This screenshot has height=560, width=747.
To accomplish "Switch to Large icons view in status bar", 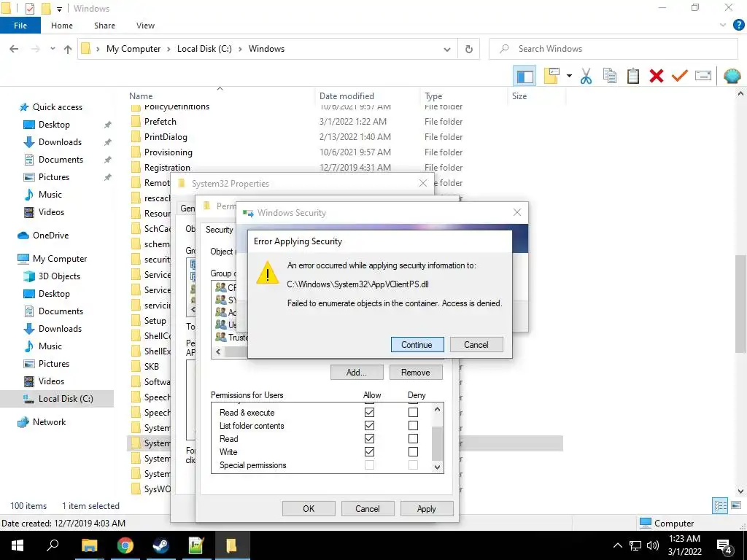I will [736, 506].
